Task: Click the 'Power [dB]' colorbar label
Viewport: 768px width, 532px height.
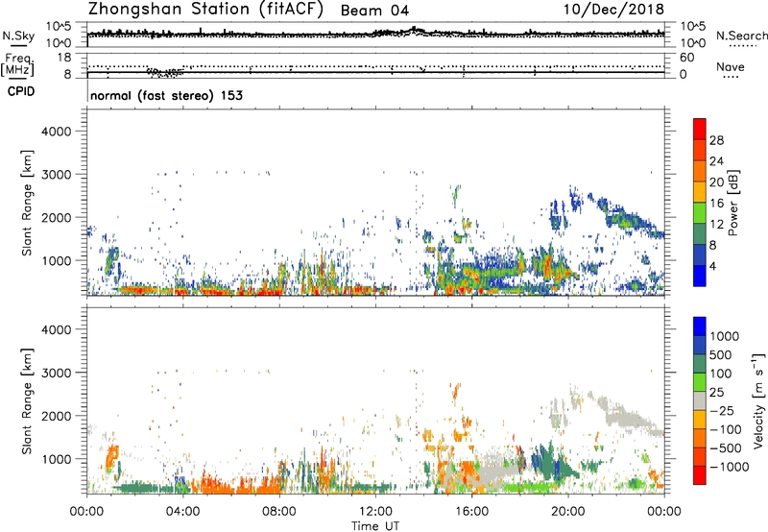Action: [732, 203]
